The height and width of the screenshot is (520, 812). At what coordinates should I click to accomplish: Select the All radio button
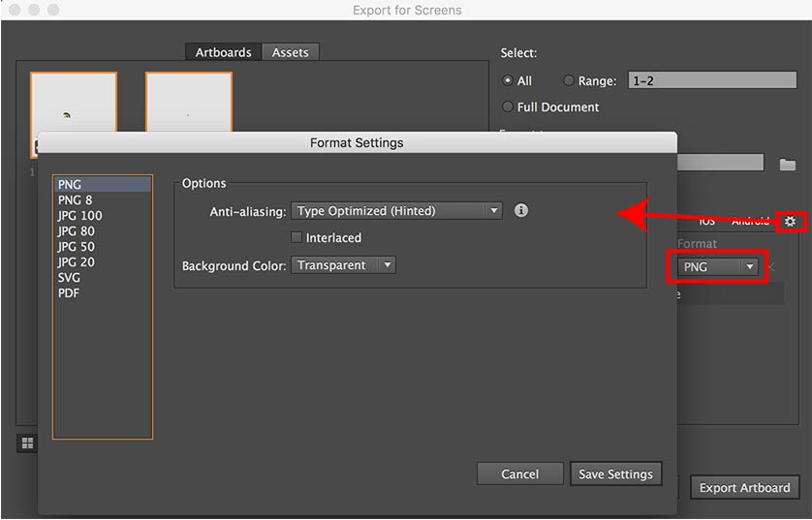(508, 81)
